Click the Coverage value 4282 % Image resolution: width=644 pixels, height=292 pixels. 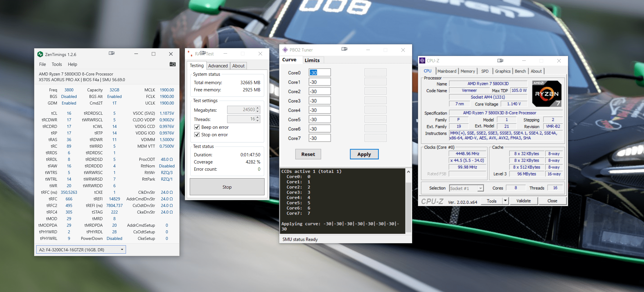[253, 162]
